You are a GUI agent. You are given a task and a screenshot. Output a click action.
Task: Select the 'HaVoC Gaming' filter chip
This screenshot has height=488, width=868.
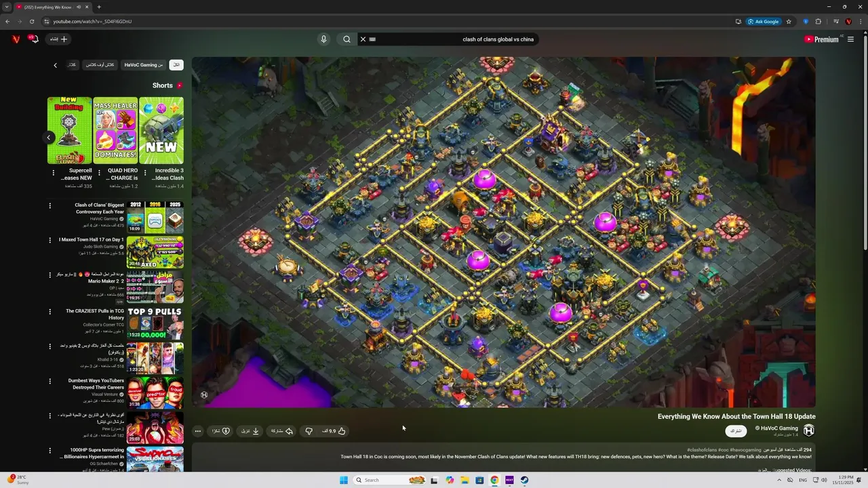tap(143, 65)
